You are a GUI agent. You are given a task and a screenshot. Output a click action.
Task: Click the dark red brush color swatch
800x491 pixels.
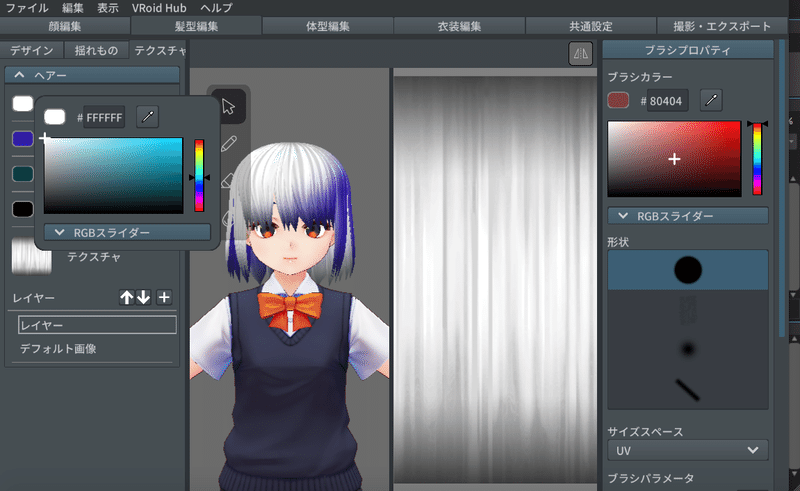(x=618, y=101)
